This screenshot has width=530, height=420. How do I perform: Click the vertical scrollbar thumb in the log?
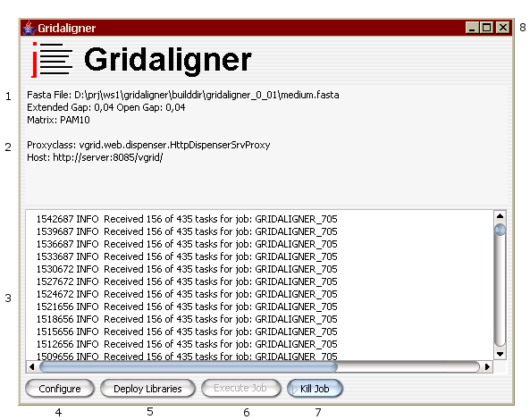pyautogui.click(x=500, y=230)
